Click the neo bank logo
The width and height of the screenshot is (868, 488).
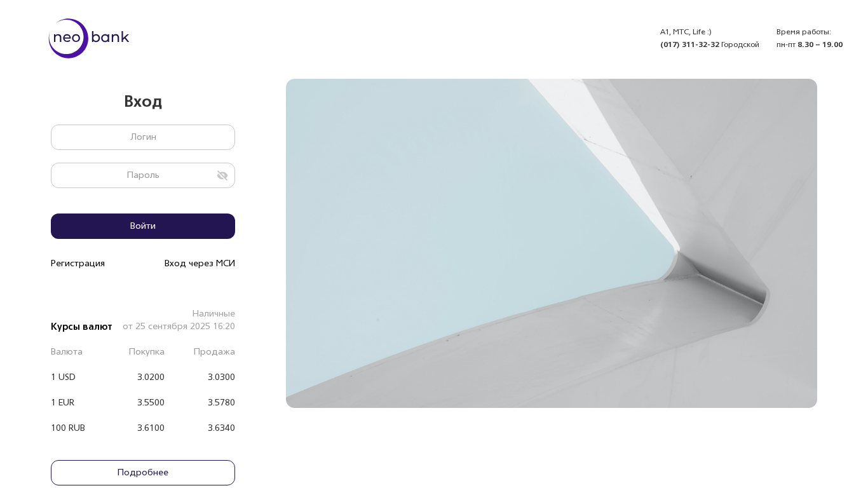click(89, 38)
